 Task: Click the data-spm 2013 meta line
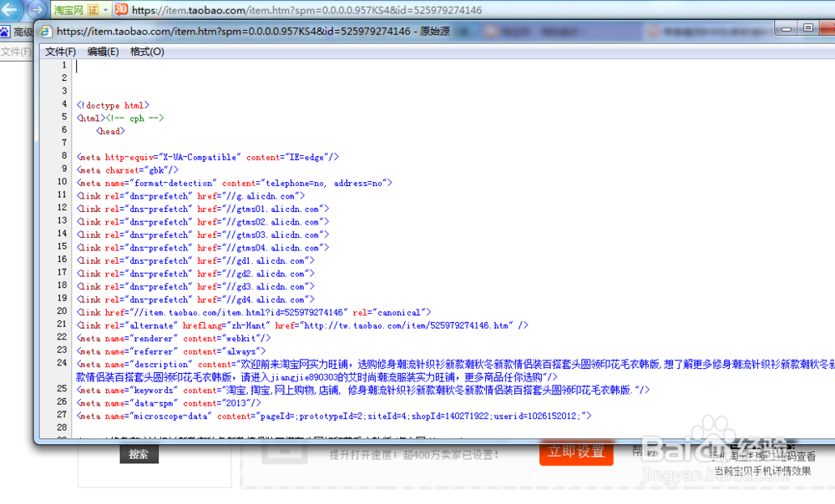(169, 403)
